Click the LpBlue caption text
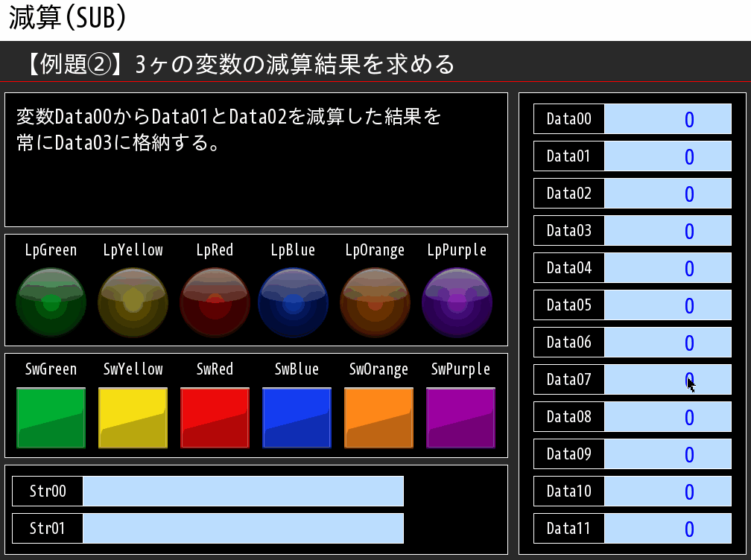Screen dimensions: 751x560 (293, 250)
